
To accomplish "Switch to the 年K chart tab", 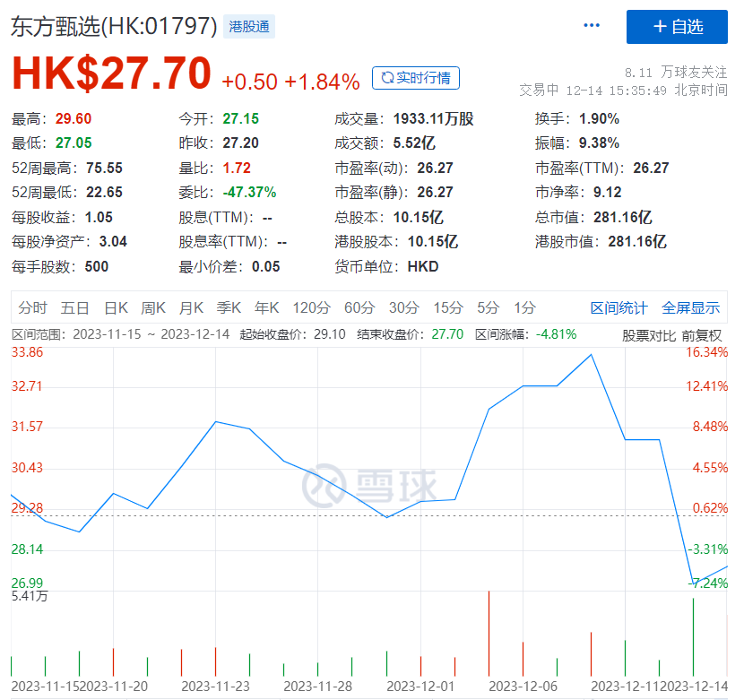I will click(266, 308).
